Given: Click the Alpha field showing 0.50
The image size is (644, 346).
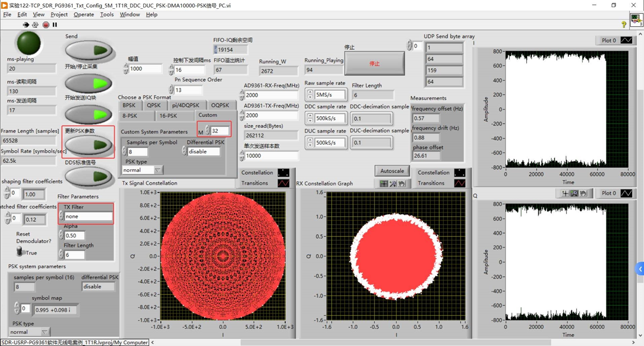Looking at the screenshot, I should click(74, 236).
